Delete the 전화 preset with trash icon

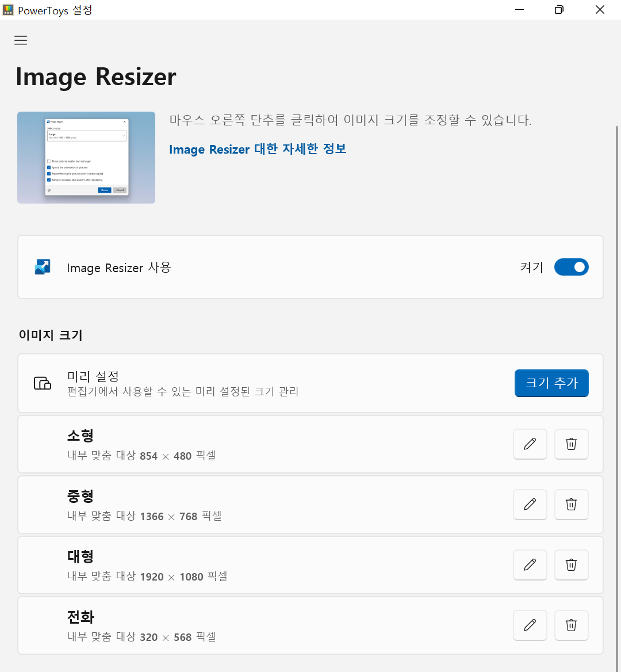[571, 625]
